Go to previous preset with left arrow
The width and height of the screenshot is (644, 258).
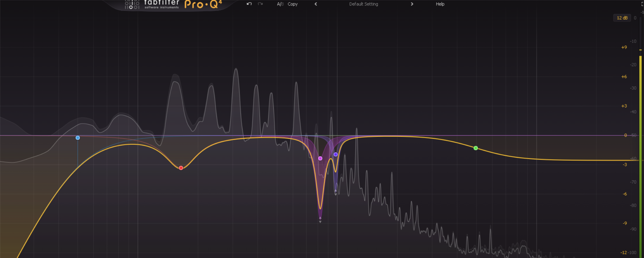click(x=316, y=4)
